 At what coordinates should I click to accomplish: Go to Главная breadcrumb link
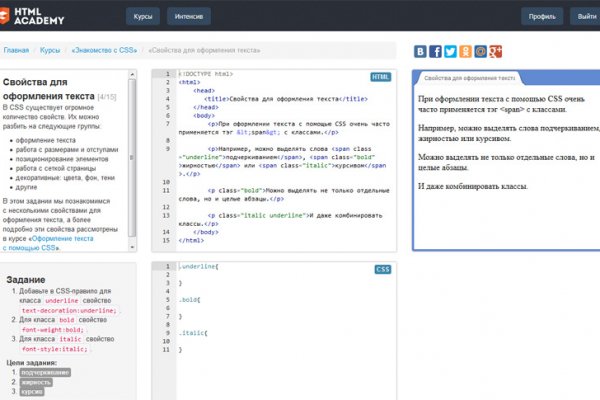[16, 49]
